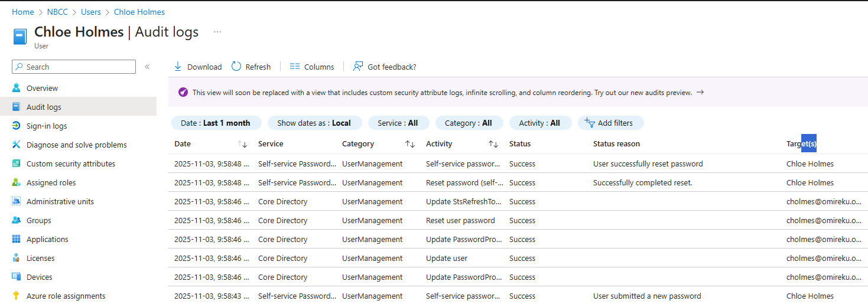
Task: Go to Users breadcrumb link
Action: tap(91, 12)
